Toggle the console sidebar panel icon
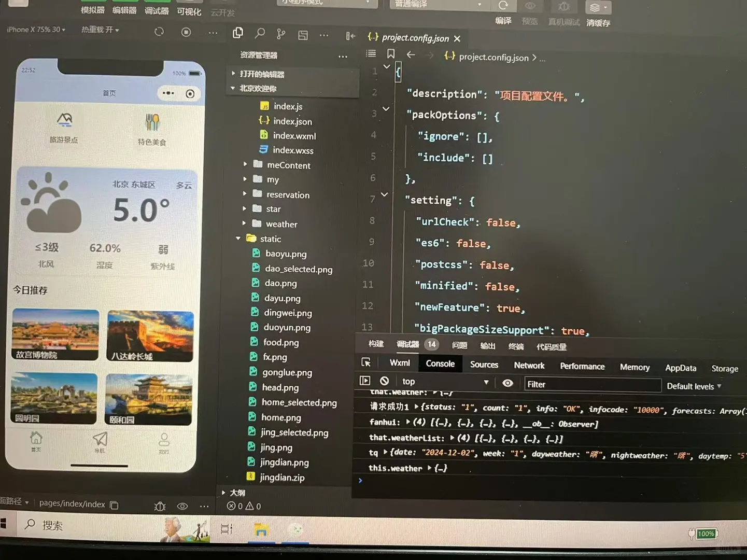This screenshot has width=747, height=560. pyautogui.click(x=365, y=380)
